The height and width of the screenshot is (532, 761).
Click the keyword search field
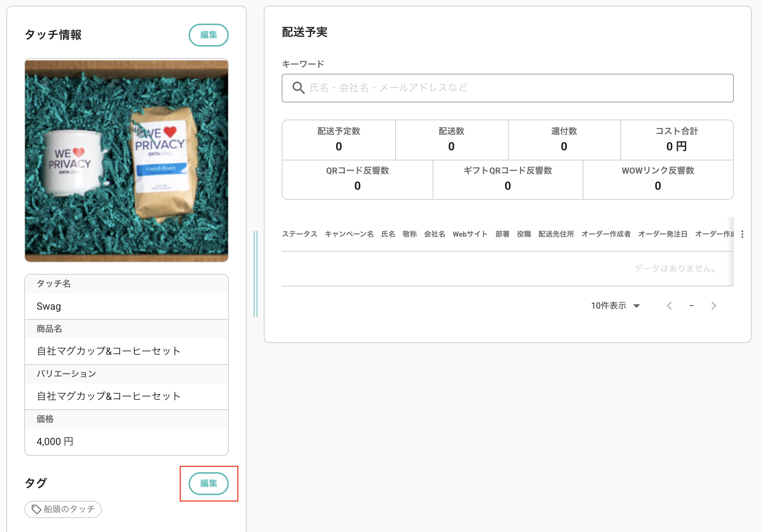(x=508, y=88)
